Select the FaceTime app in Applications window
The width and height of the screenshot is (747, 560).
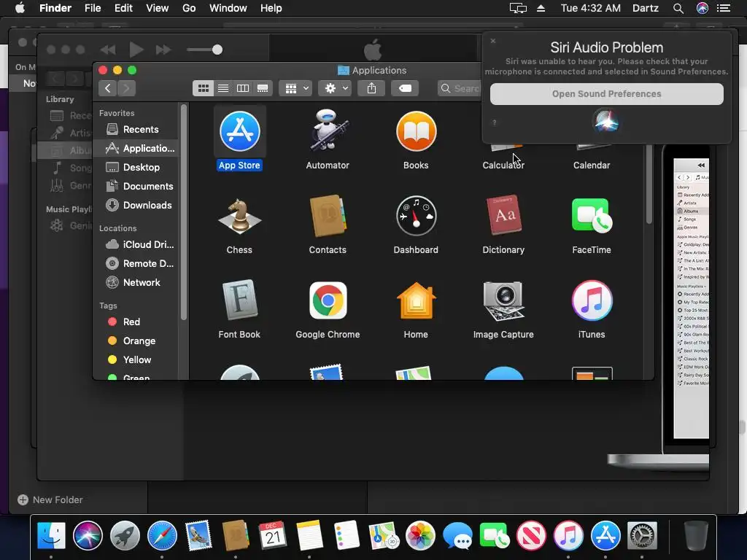[592, 216]
